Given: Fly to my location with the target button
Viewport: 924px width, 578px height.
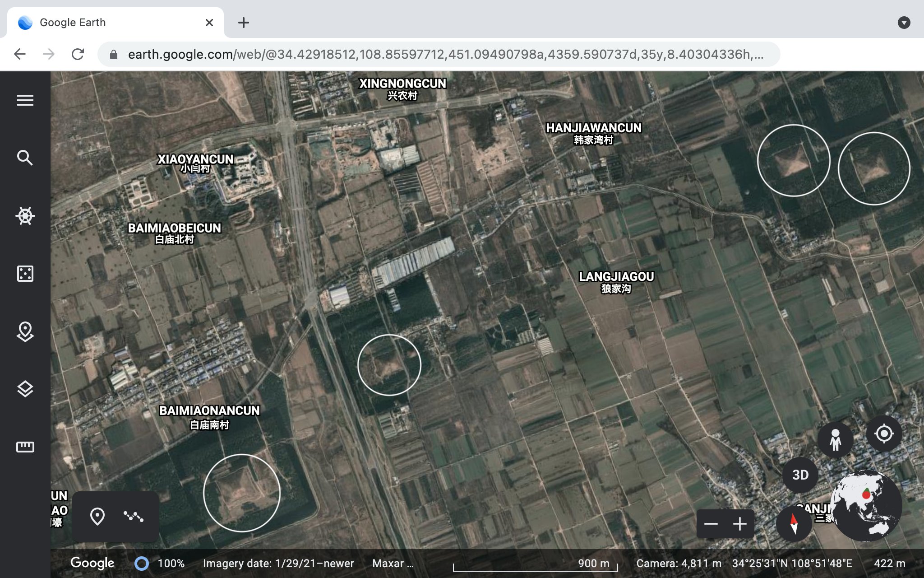Looking at the screenshot, I should coord(884,434).
